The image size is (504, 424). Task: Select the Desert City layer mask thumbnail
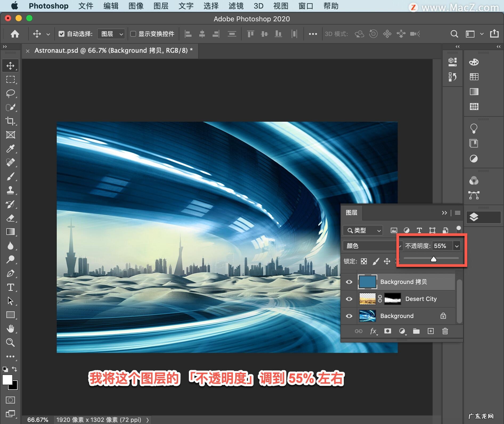point(392,299)
